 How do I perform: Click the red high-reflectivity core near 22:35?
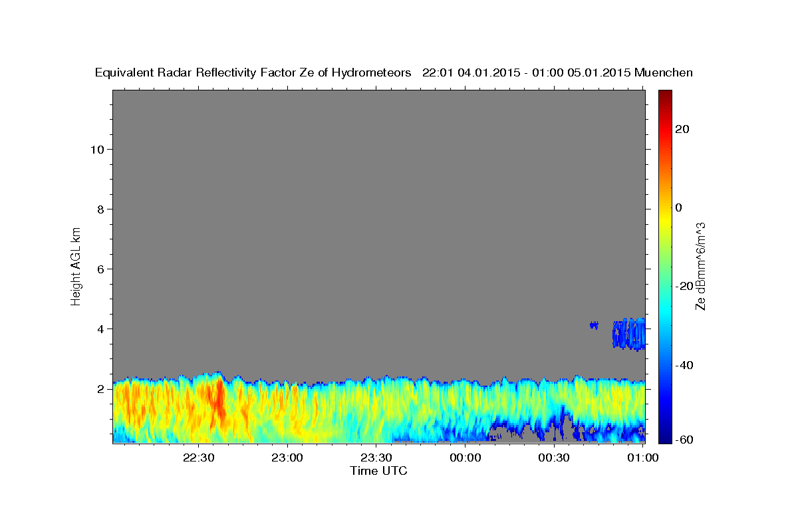[218, 402]
